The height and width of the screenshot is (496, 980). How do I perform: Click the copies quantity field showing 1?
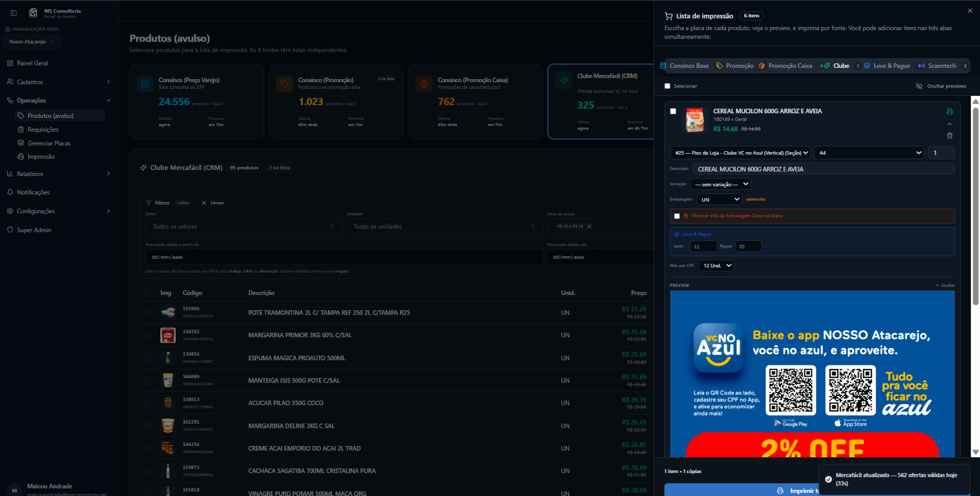pyautogui.click(x=941, y=153)
